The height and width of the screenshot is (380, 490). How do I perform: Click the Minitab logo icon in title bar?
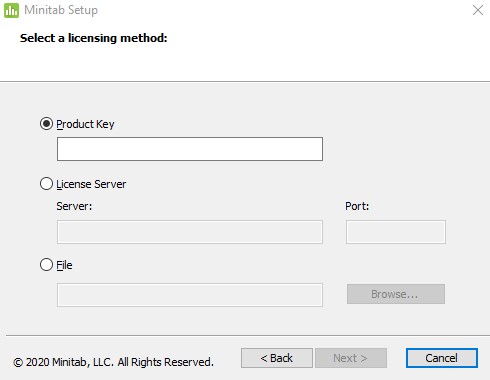[11, 10]
